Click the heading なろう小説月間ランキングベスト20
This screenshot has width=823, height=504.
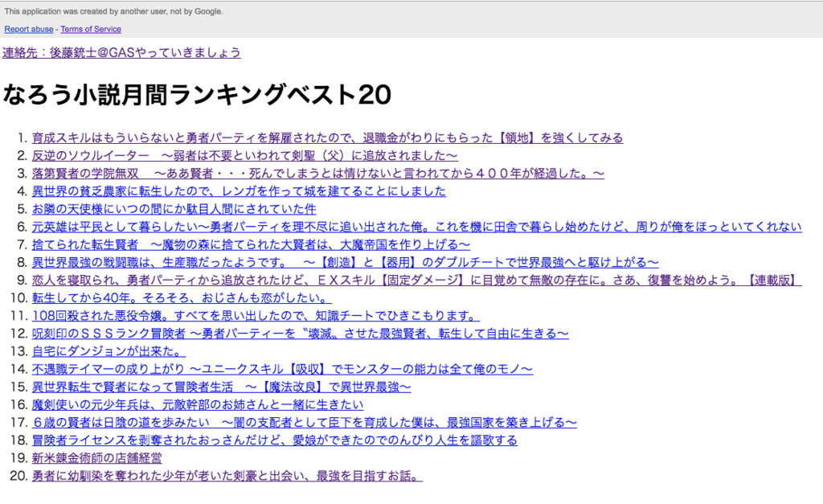[x=198, y=95]
